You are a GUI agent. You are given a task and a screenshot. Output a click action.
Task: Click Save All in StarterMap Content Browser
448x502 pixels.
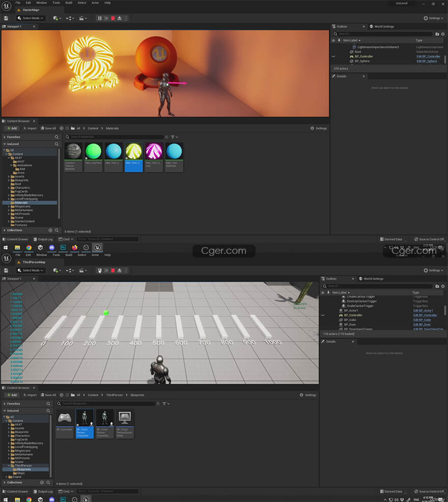48,128
